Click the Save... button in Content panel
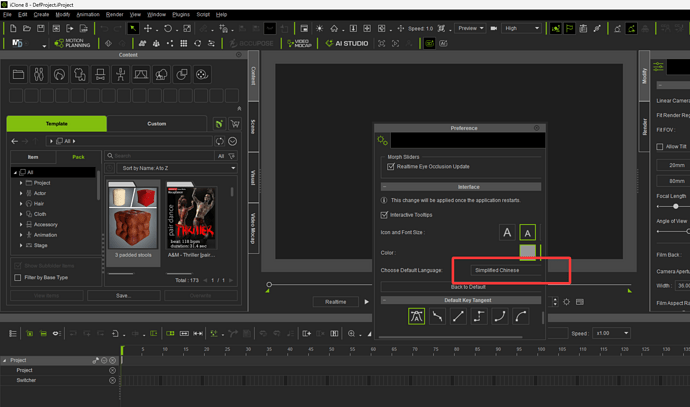690x407 pixels. pyautogui.click(x=124, y=296)
